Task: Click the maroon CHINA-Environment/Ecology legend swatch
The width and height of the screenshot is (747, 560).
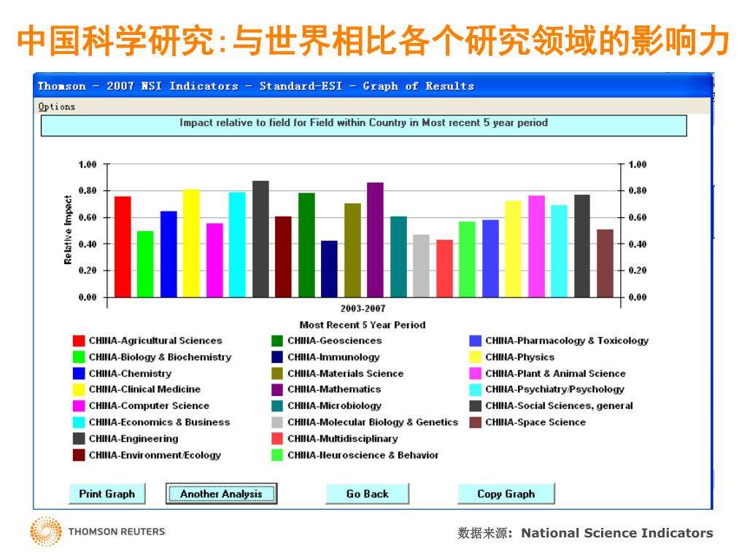Action: (x=79, y=455)
